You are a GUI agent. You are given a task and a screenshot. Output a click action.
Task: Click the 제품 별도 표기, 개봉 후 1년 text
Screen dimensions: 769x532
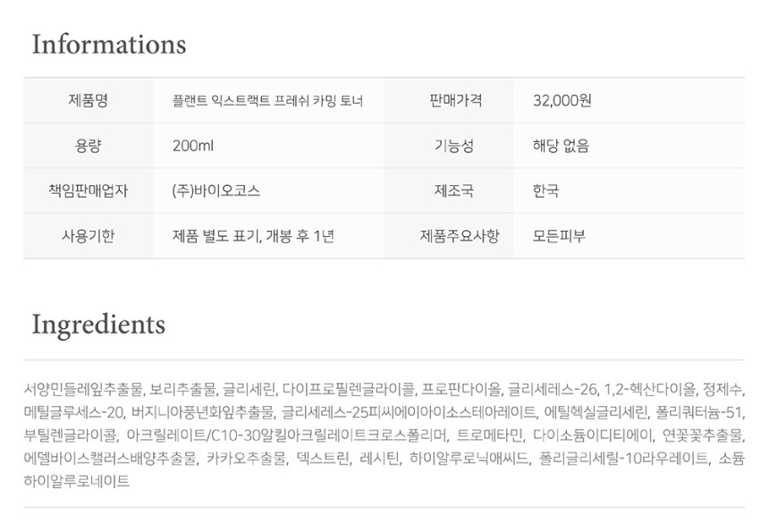[253, 236]
